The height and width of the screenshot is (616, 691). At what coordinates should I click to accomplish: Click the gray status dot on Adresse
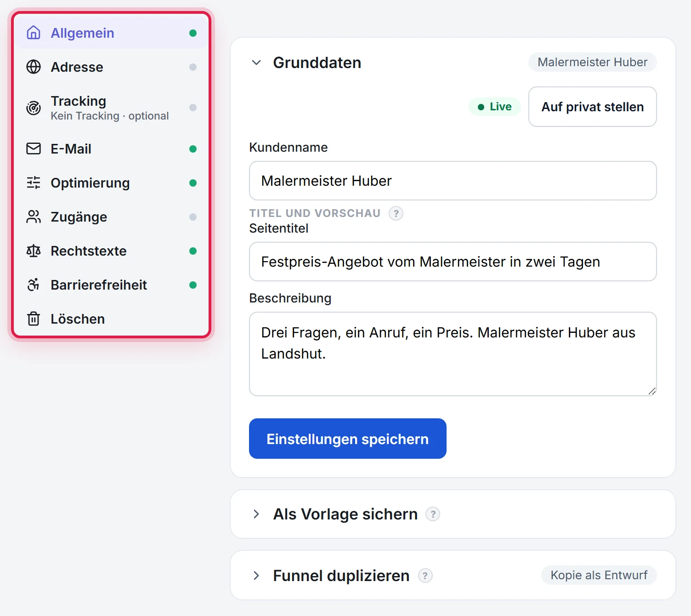(193, 67)
